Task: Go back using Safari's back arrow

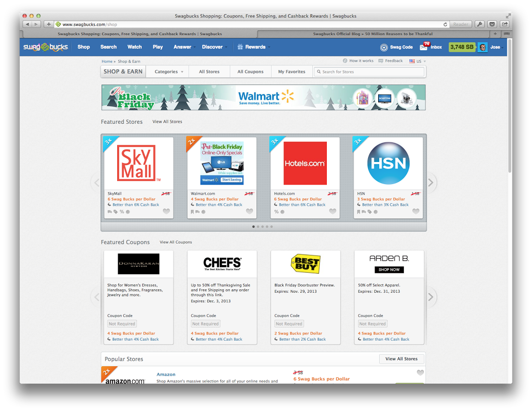Action: point(28,25)
